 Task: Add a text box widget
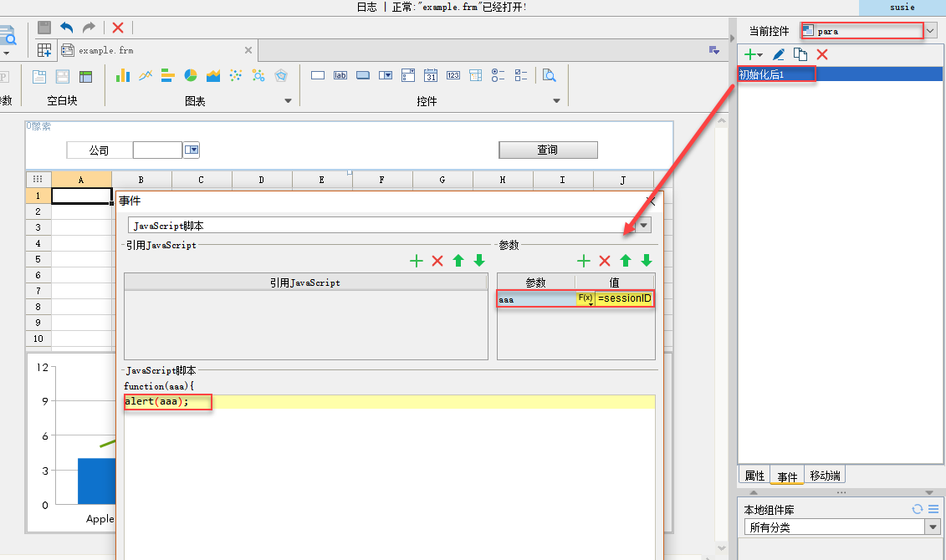[x=318, y=75]
